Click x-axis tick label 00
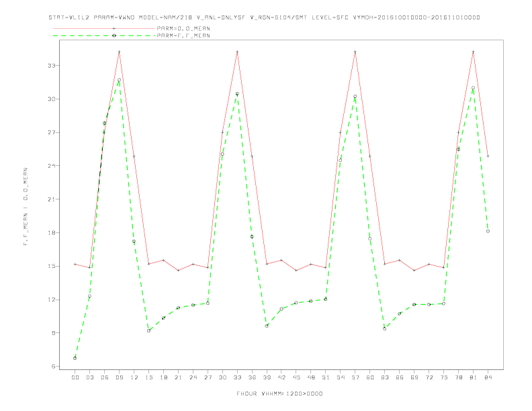The width and height of the screenshot is (532, 411). click(x=75, y=377)
